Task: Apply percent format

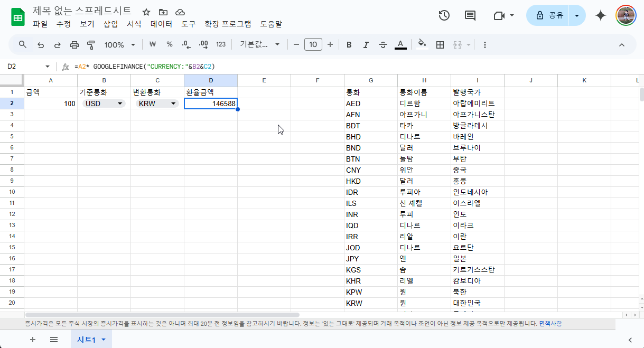Action: 168,44
